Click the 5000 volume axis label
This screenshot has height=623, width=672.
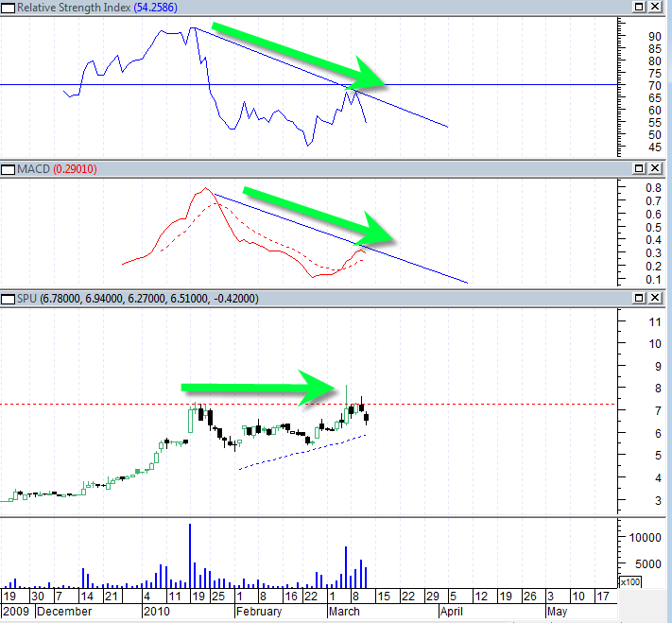pyautogui.click(x=648, y=563)
